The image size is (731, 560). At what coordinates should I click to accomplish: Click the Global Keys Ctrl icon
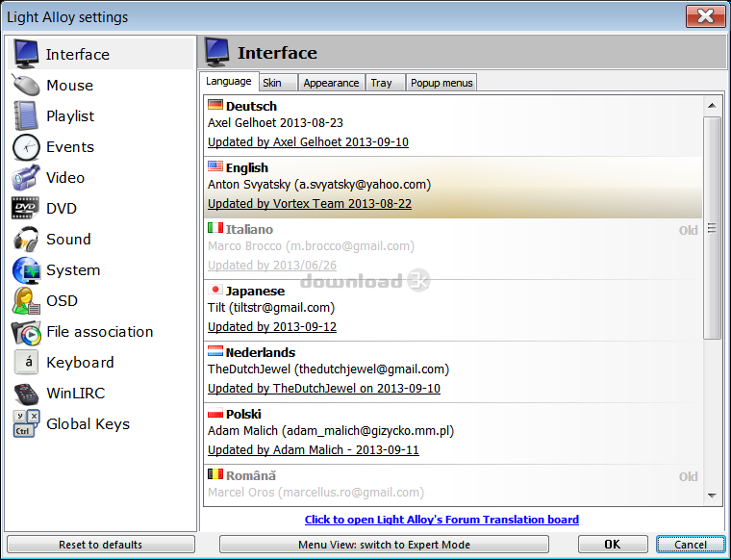(x=27, y=423)
